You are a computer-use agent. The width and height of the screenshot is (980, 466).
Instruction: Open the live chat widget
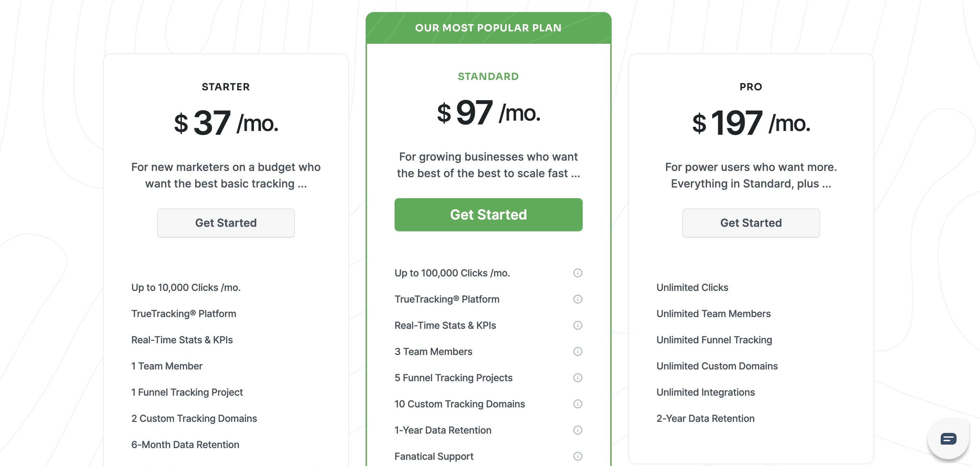[948, 439]
